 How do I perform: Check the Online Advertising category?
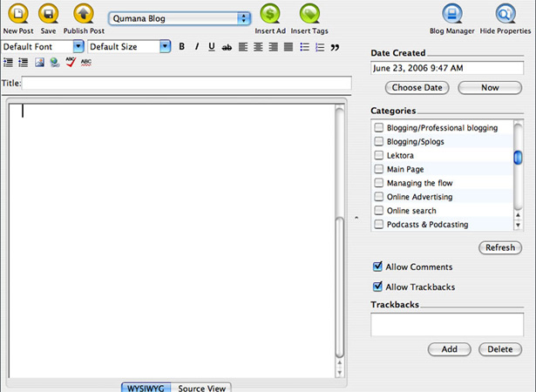tap(379, 197)
